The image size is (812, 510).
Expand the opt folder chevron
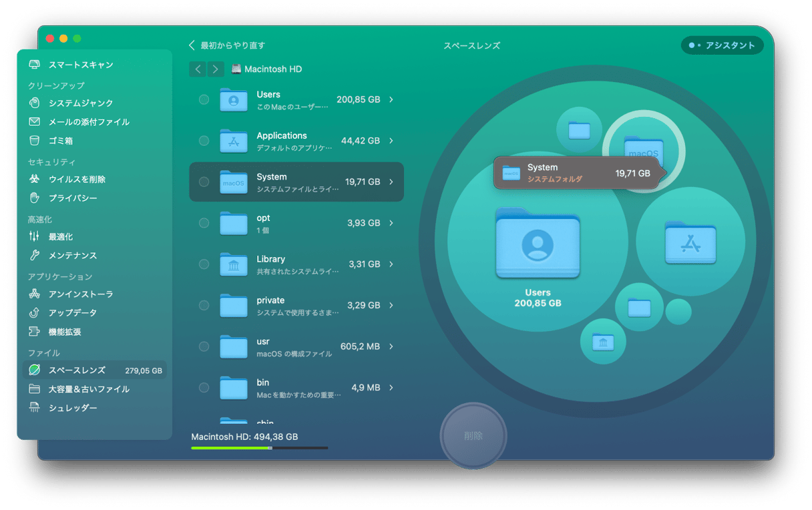(391, 223)
